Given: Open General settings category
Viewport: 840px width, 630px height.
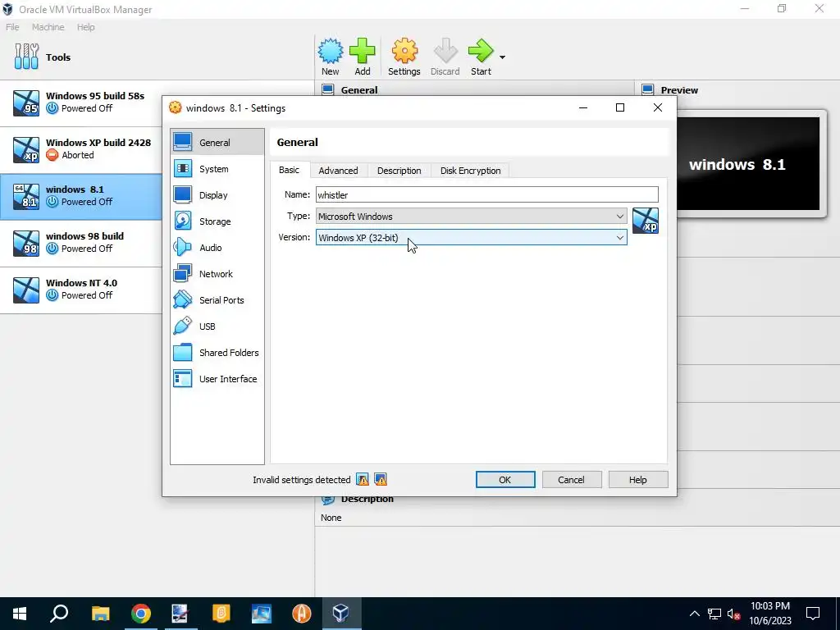Looking at the screenshot, I should pyautogui.click(x=217, y=143).
